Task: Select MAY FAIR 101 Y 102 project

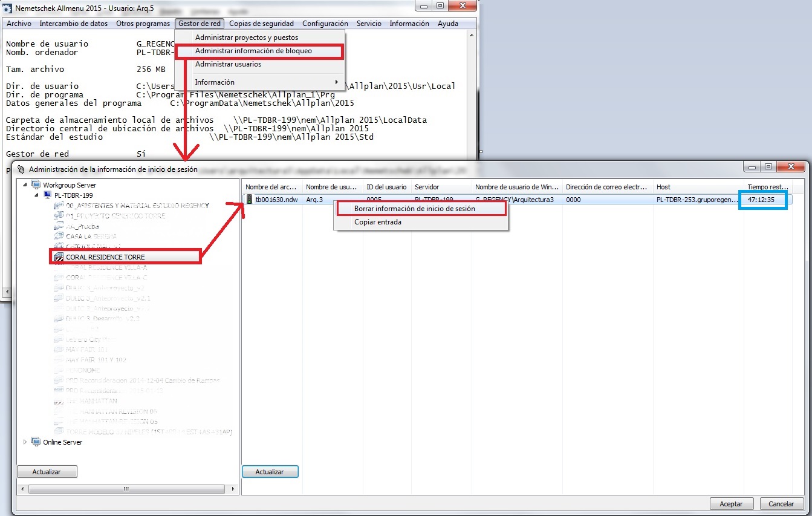Action: (96, 360)
